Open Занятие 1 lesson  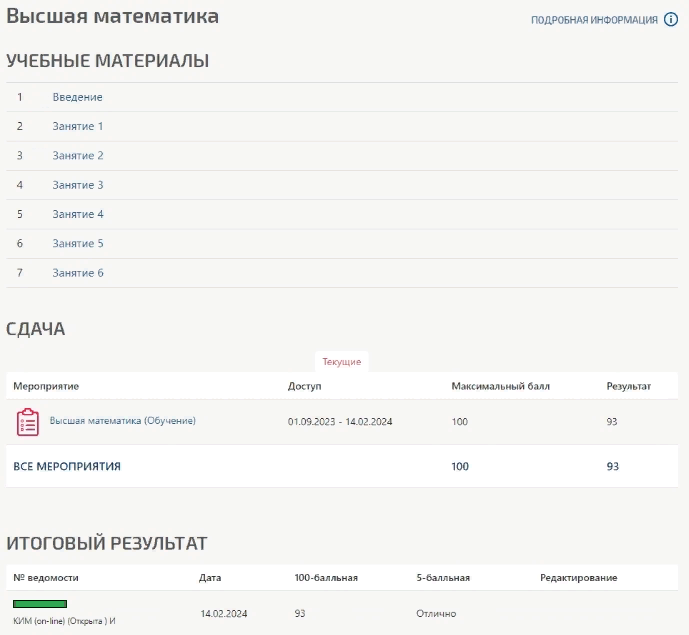[x=78, y=126]
